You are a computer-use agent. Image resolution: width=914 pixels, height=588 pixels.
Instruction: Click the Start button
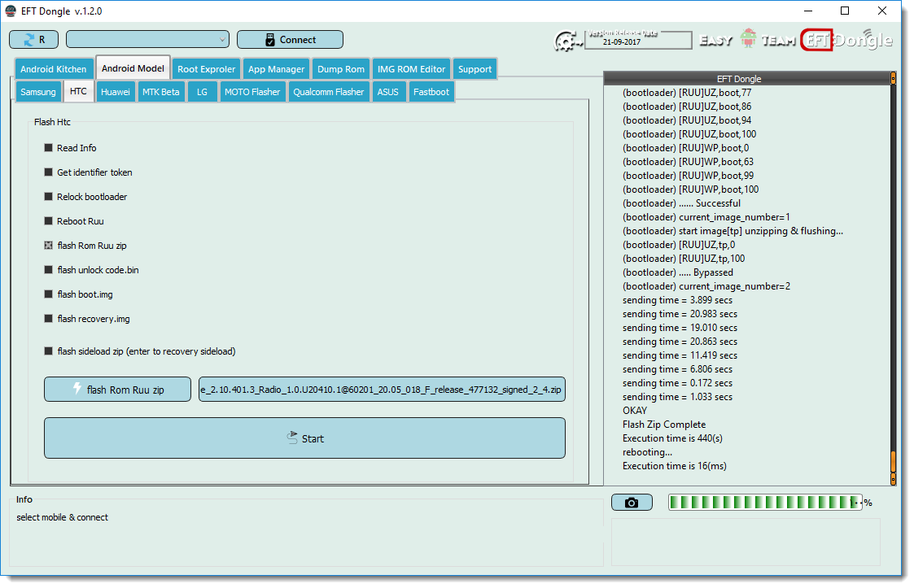pos(304,438)
